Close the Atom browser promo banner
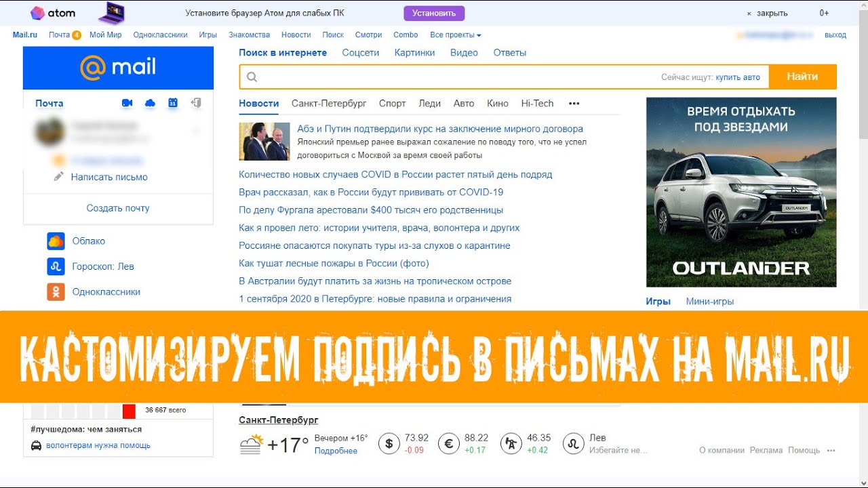This screenshot has height=488, width=868. tap(767, 13)
